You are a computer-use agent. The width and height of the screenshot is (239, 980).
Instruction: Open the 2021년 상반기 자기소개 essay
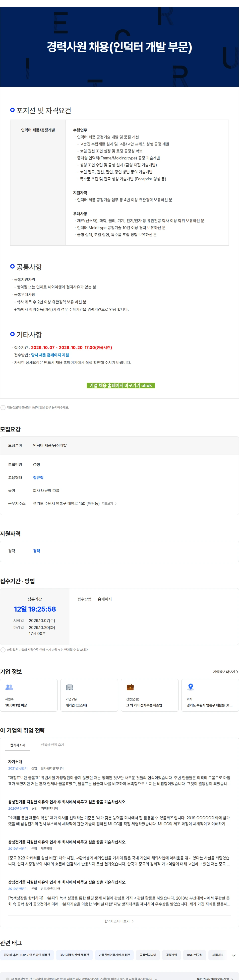[x=119, y=773]
